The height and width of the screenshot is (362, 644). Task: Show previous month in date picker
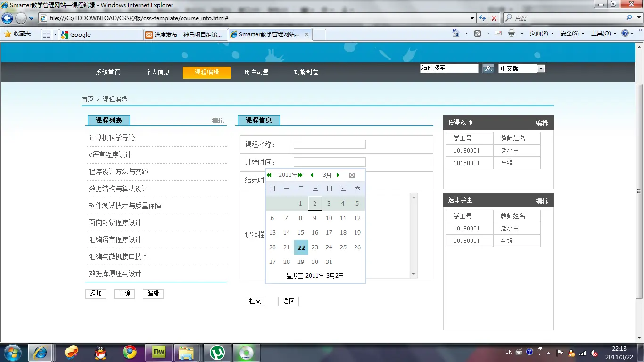coord(312,175)
